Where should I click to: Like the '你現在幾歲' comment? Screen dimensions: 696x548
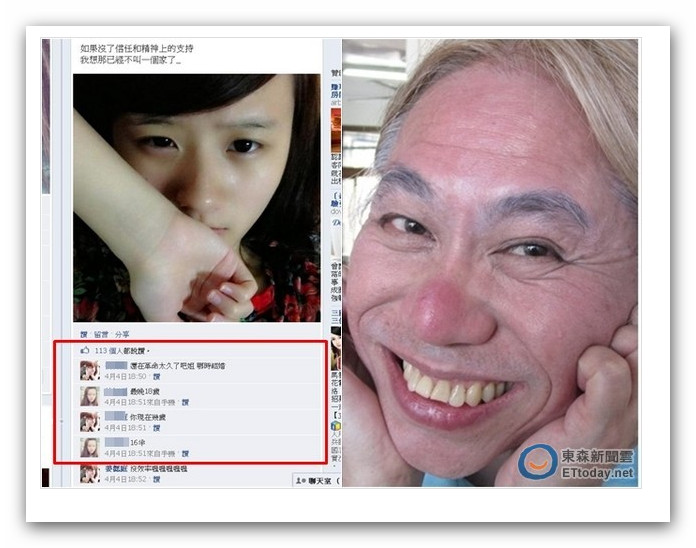pyautogui.click(x=156, y=428)
